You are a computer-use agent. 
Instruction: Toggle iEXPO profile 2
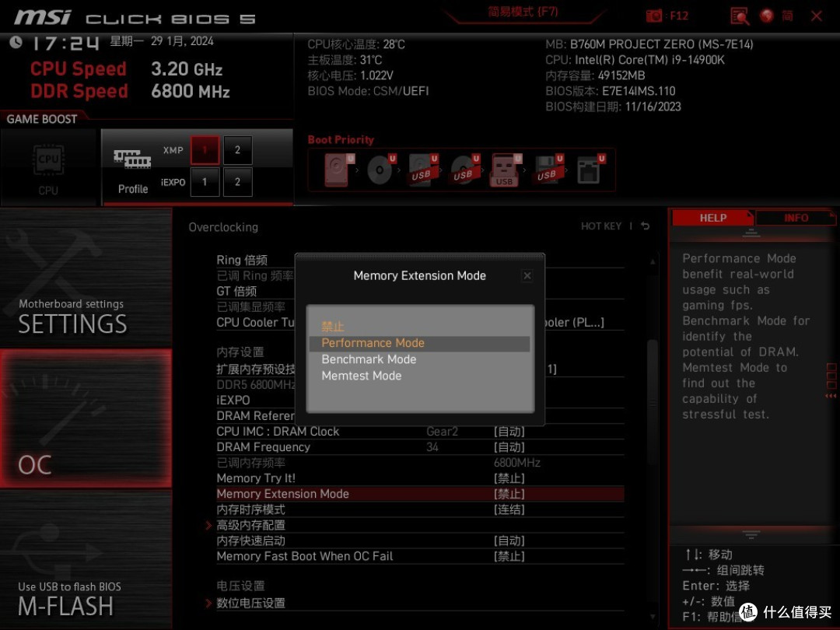[x=237, y=182]
